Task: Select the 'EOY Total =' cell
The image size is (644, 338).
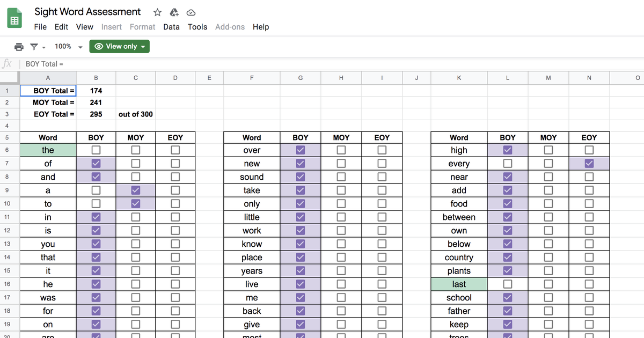Action: pos(48,114)
